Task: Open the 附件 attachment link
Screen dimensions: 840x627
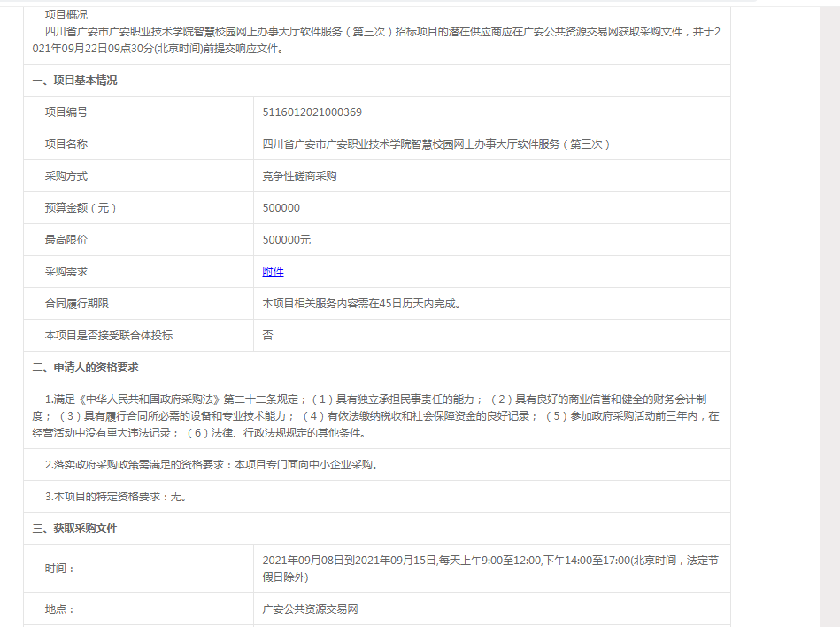Action: pos(273,272)
